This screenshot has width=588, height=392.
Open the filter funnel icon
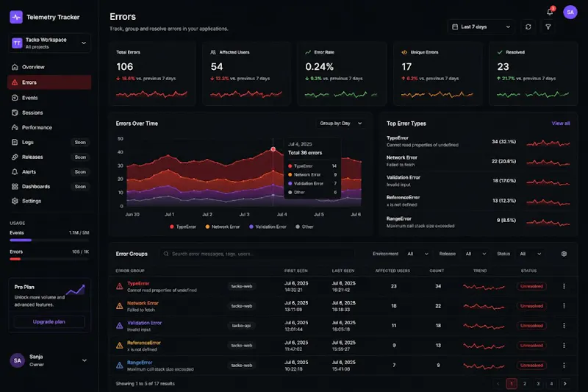click(548, 27)
